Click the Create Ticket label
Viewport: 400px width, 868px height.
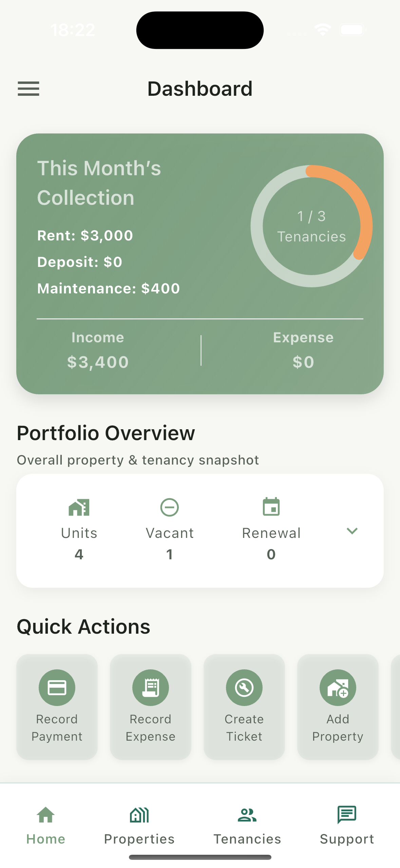[244, 727]
